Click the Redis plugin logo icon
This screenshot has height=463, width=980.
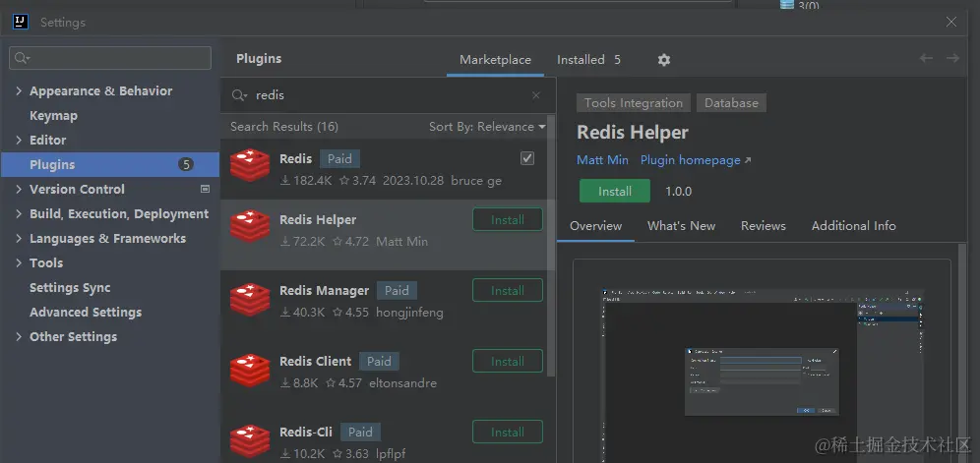pyautogui.click(x=249, y=165)
